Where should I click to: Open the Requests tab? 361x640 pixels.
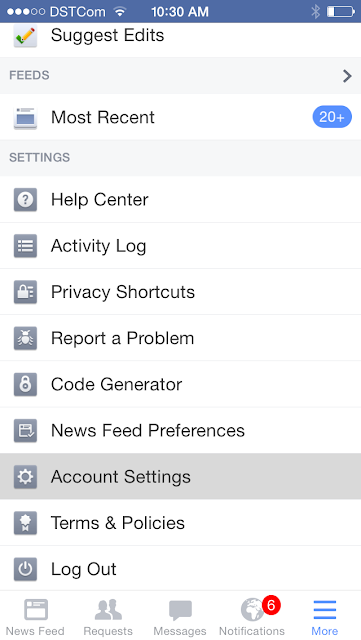108,617
